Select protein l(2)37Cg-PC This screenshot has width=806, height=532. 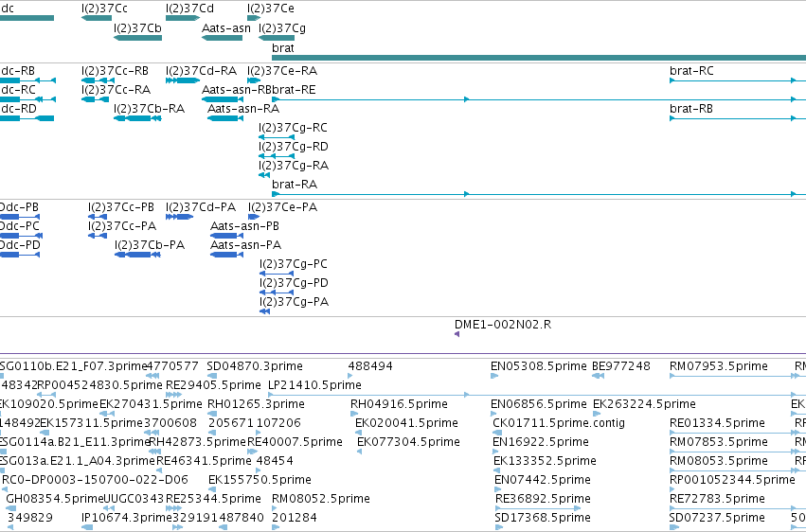click(x=277, y=274)
